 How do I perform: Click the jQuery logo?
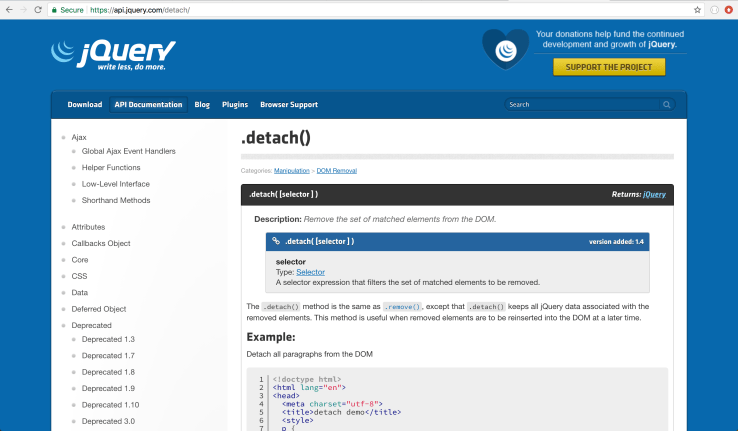click(113, 54)
